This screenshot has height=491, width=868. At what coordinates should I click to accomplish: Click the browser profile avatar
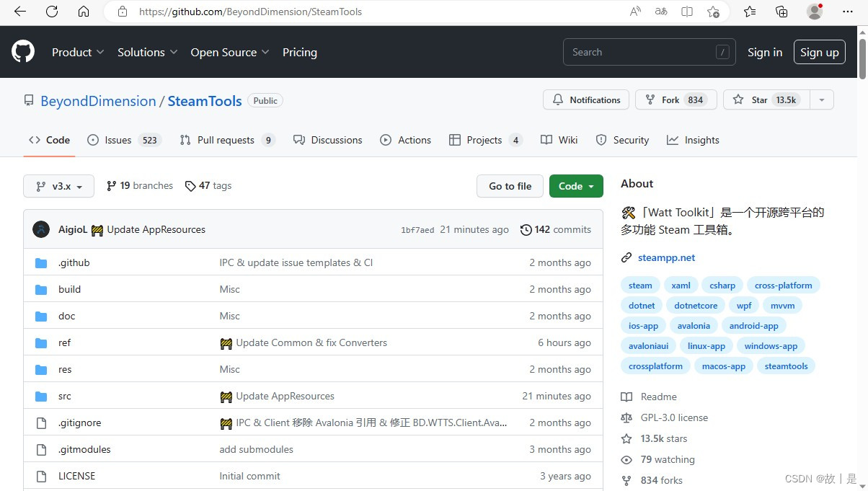815,12
